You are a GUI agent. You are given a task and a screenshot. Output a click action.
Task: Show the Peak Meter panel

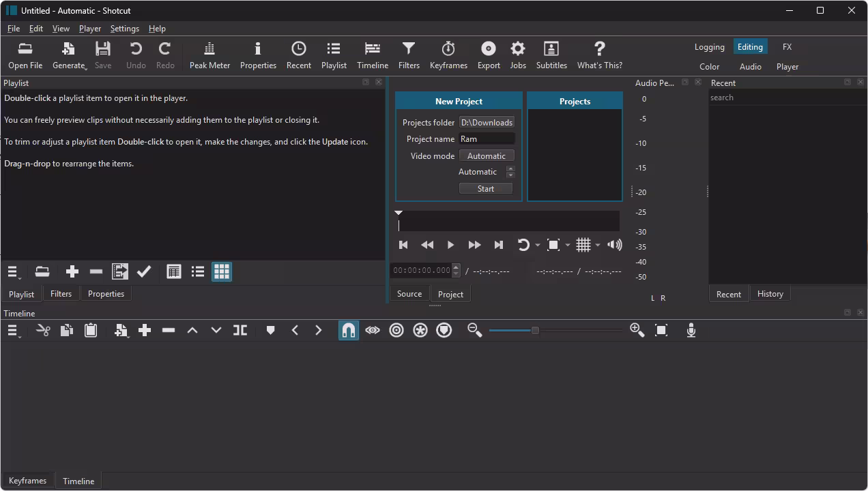tap(209, 55)
